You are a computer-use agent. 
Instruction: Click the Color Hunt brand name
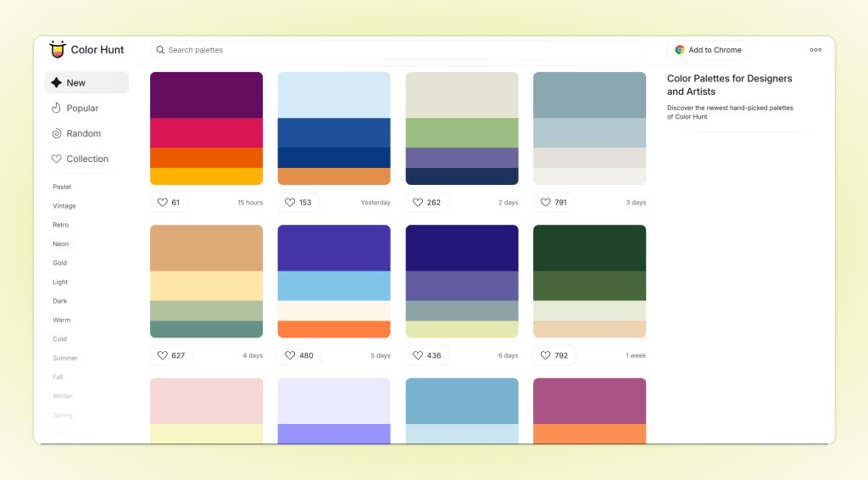(x=97, y=50)
